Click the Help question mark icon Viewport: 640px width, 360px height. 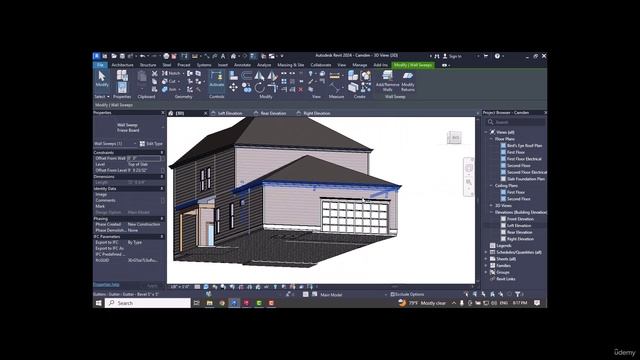[497, 56]
